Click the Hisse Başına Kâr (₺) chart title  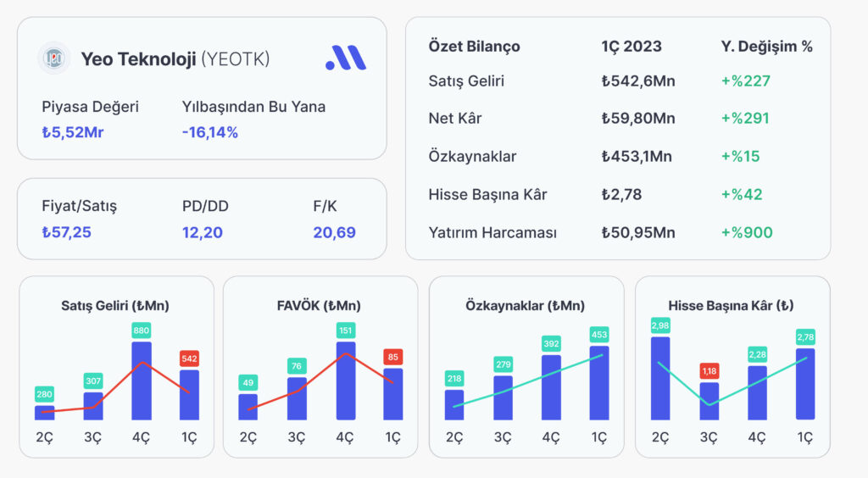[731, 306]
